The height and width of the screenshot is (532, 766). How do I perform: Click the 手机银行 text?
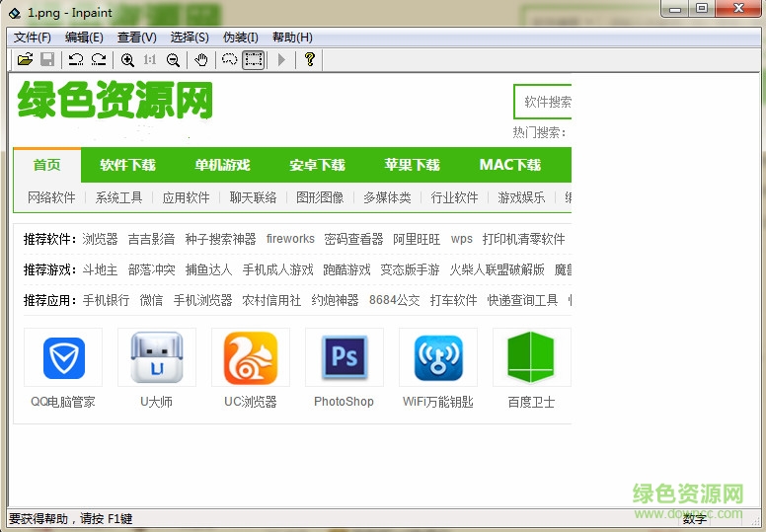[x=106, y=300]
